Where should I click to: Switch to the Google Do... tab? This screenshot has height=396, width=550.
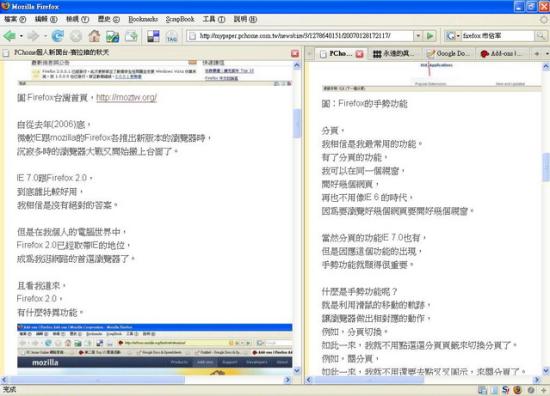[450, 54]
